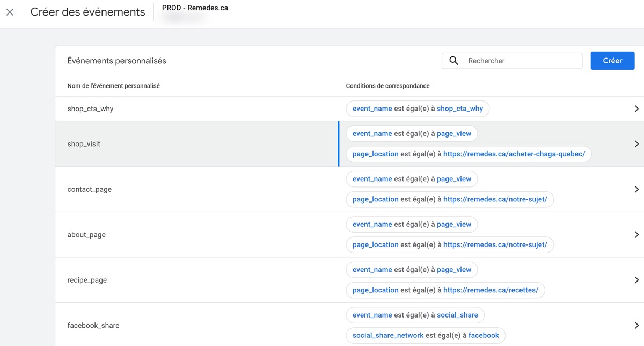Expand the recipe_page row chevron

[636, 280]
